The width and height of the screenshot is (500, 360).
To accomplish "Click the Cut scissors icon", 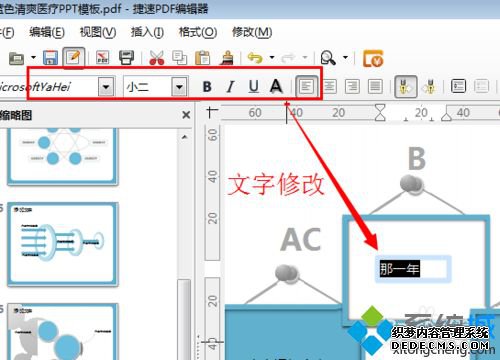I will click(x=157, y=58).
